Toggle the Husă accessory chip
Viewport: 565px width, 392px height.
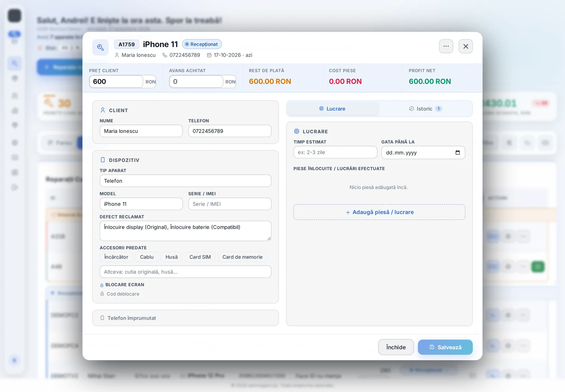click(171, 257)
